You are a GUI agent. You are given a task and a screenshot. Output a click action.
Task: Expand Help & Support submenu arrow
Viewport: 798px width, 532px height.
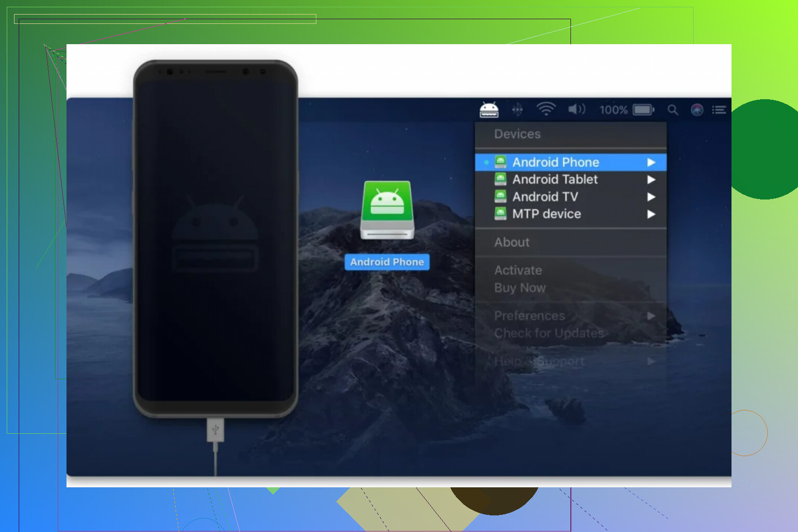coord(651,361)
